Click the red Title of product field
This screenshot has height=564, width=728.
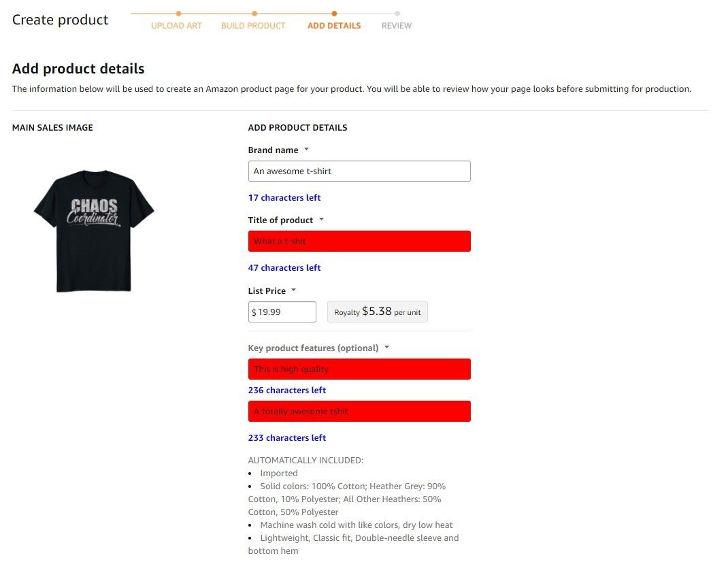point(359,242)
